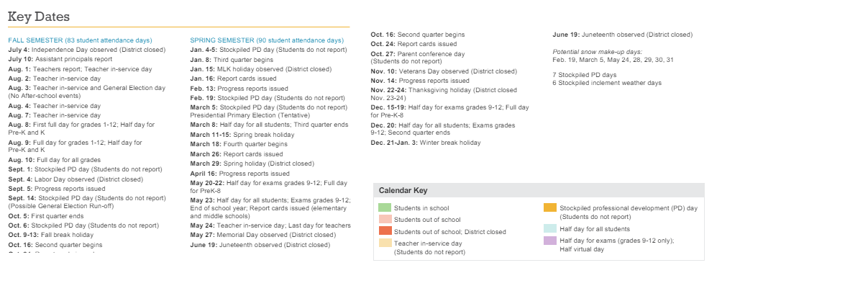
Task: Click the FALL SEMESTER heading
Action: pyautogui.click(x=80, y=40)
